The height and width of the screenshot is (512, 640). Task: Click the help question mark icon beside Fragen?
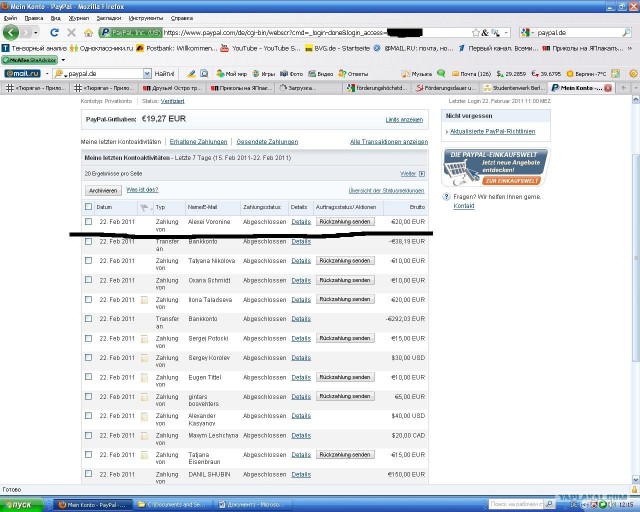pyautogui.click(x=446, y=197)
